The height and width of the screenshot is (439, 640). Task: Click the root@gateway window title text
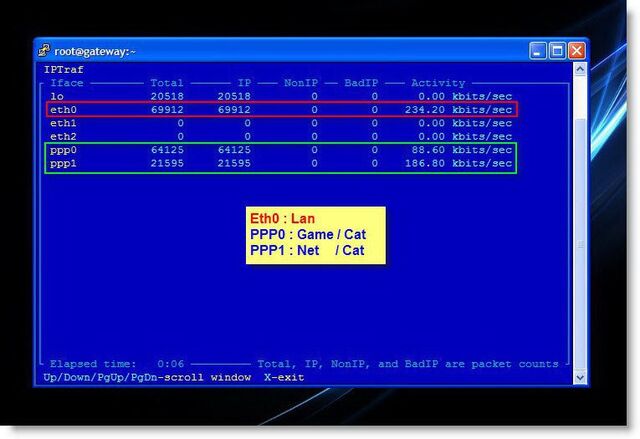[x=95, y=51]
